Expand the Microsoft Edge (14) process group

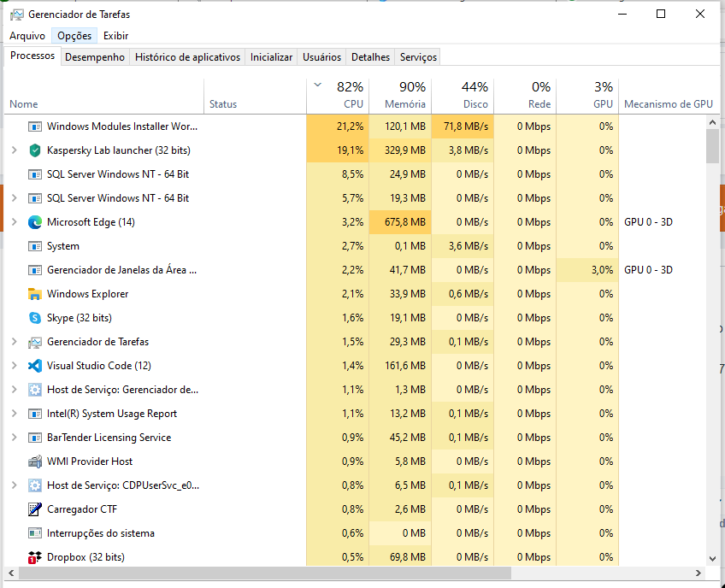15,222
